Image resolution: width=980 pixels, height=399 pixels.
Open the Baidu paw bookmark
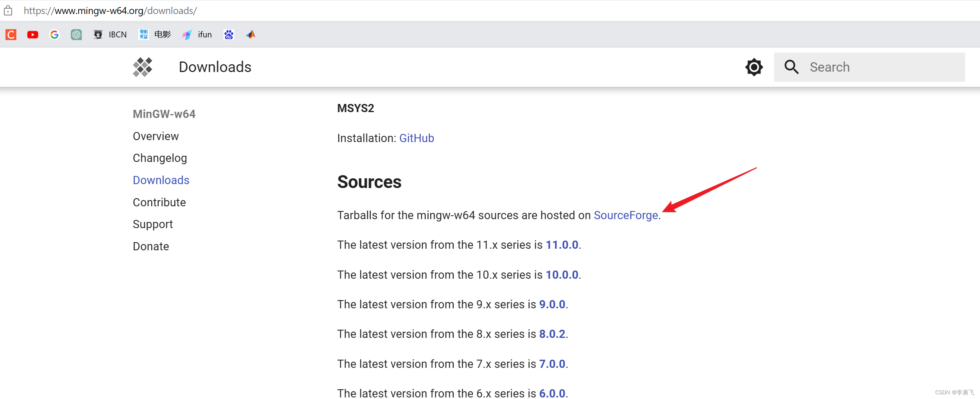tap(229, 35)
